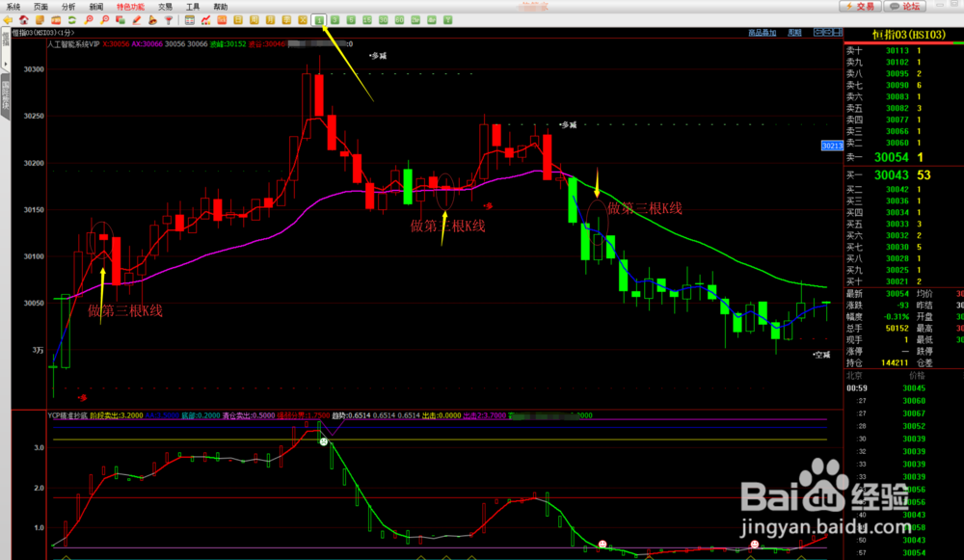The image size is (964, 560).
Task: Open the 新闻 menu
Action: [96, 7]
